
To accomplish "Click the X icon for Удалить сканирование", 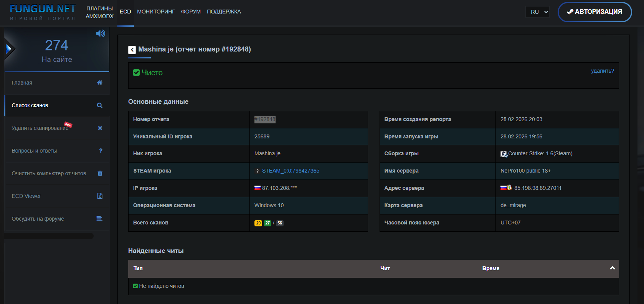I will [100, 128].
